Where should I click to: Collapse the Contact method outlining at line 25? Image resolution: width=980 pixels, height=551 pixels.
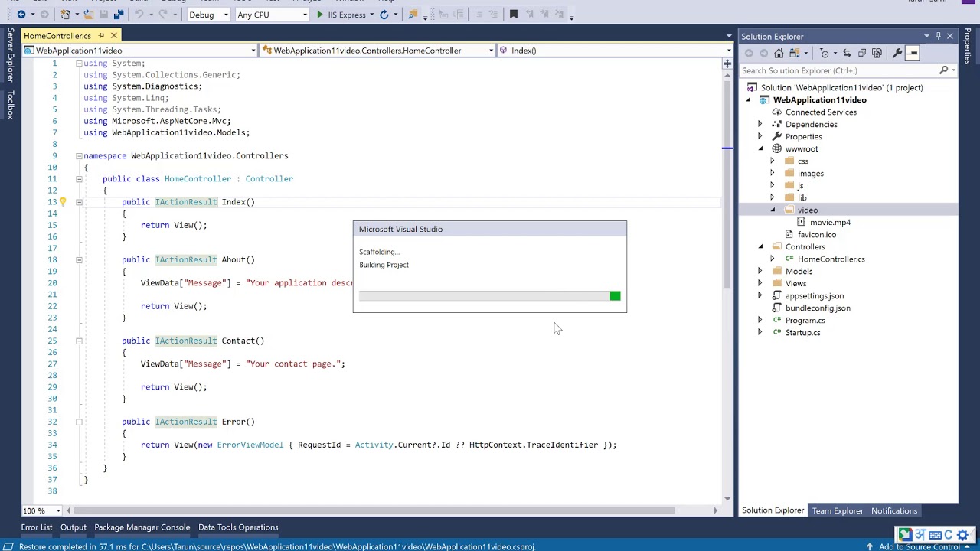pyautogui.click(x=79, y=341)
